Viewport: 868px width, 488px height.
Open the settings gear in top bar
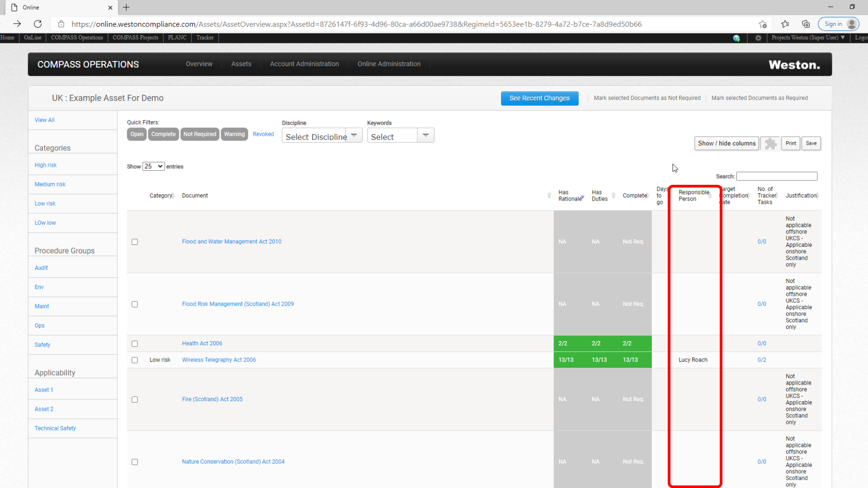point(758,38)
